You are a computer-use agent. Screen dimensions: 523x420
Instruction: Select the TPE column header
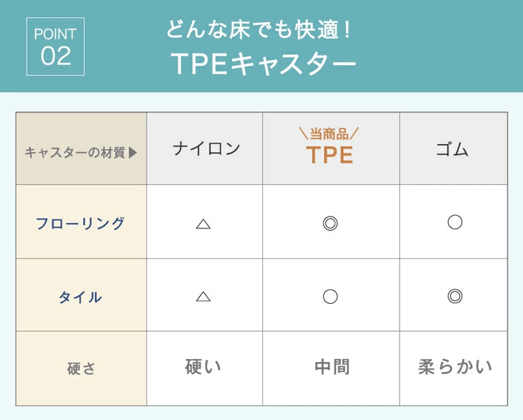(330, 155)
